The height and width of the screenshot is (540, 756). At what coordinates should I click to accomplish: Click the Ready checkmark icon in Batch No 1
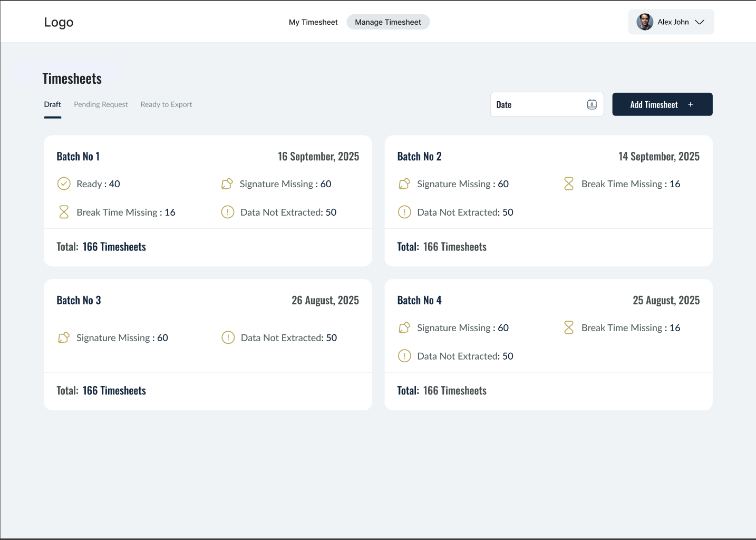[x=64, y=184]
